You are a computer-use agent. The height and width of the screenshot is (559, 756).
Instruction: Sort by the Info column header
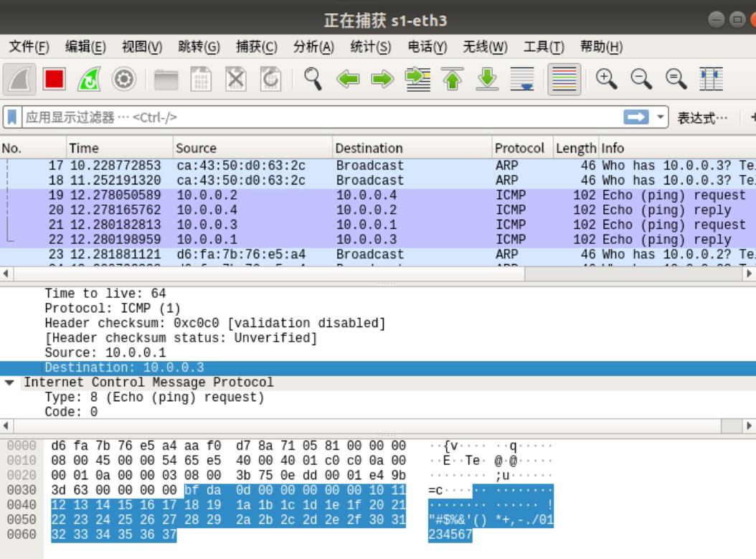click(x=677, y=148)
